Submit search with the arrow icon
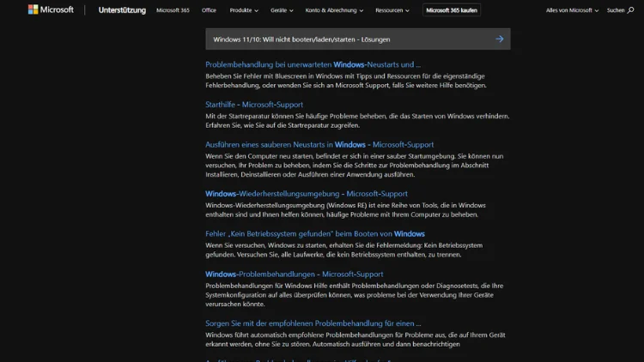Image resolution: width=644 pixels, height=362 pixels. point(500,39)
